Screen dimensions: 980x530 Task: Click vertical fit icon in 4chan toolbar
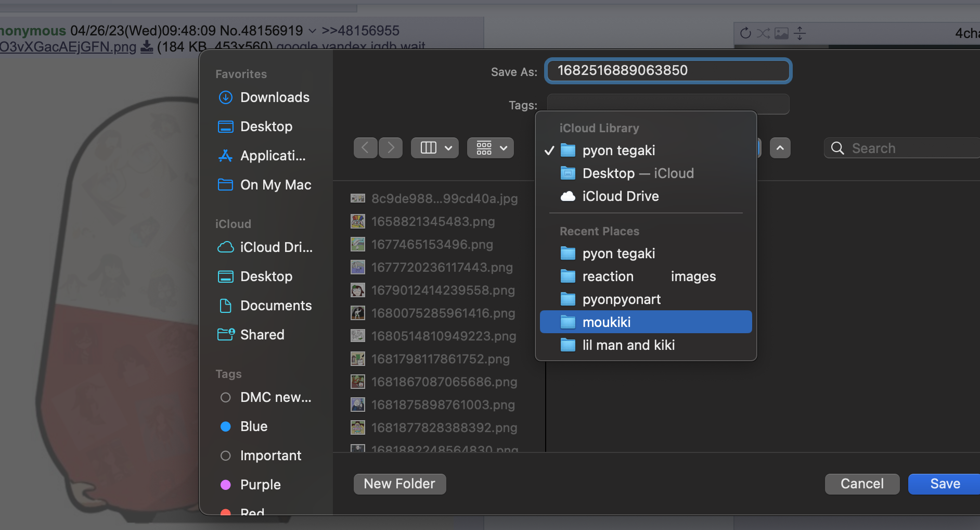[x=800, y=33]
